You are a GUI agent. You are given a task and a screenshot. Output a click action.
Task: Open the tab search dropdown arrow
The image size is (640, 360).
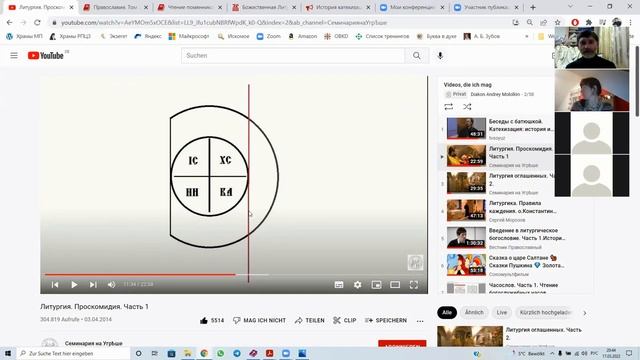tap(570, 7)
